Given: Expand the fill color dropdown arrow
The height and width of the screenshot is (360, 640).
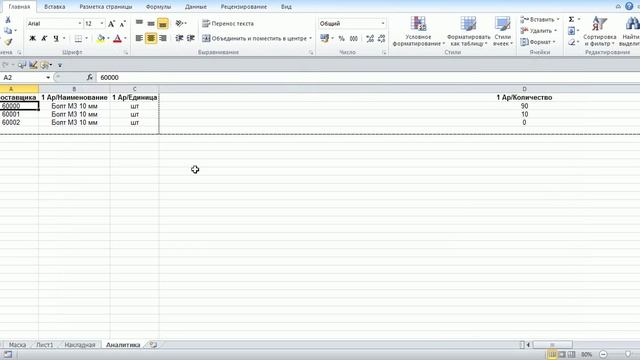Looking at the screenshot, I should tap(108, 38).
